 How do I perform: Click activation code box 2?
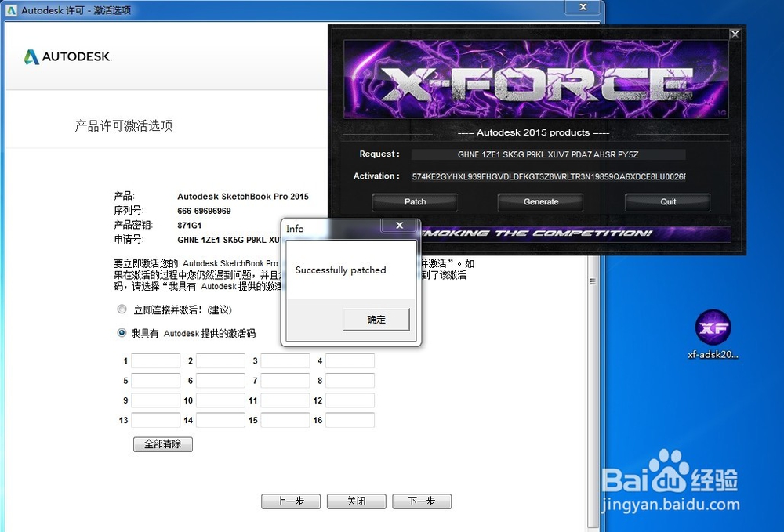(220, 360)
